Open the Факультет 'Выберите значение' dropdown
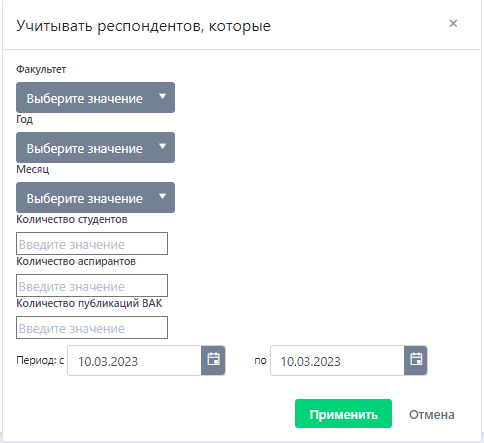Image resolution: width=484 pixels, height=443 pixels. [x=95, y=98]
